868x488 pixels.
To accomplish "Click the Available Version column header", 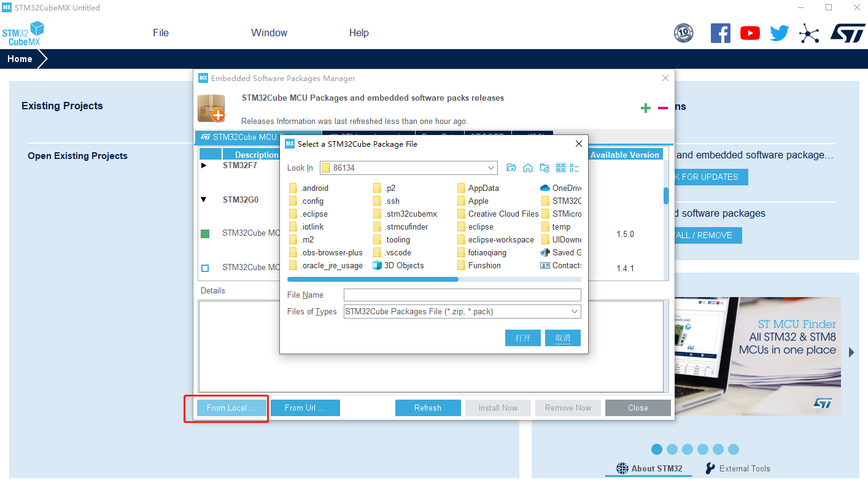I will (625, 155).
